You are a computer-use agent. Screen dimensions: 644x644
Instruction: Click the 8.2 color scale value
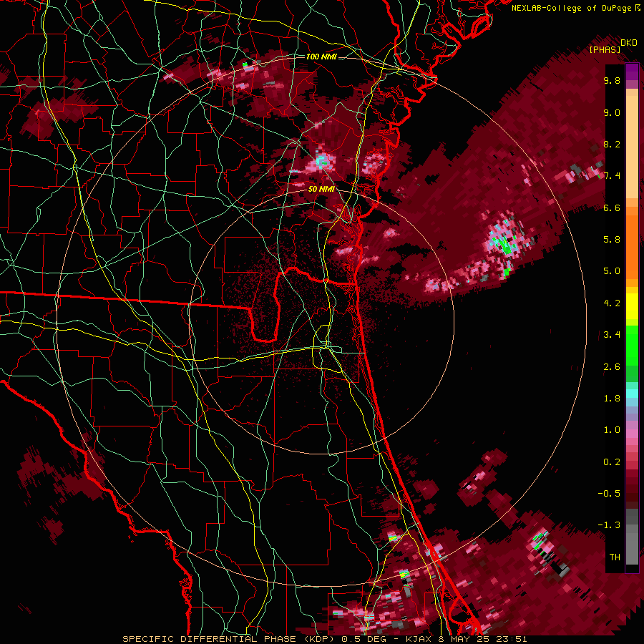[612, 144]
